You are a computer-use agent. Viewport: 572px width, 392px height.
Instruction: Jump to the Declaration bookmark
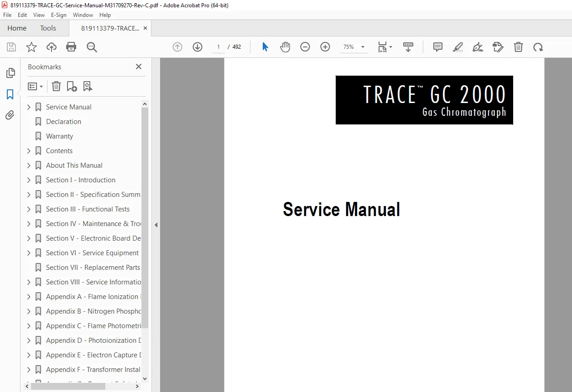63,122
